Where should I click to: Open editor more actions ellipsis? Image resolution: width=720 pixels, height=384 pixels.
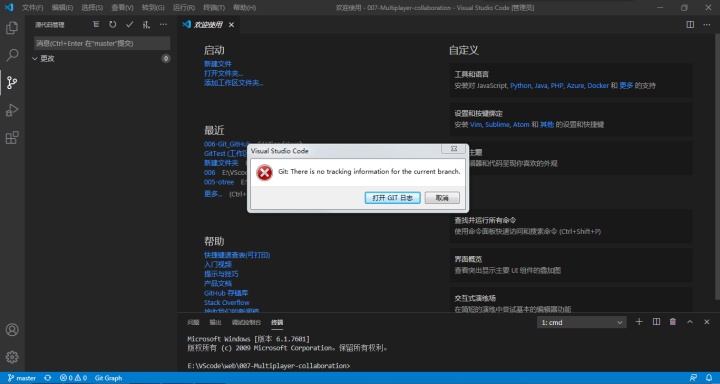click(x=707, y=25)
